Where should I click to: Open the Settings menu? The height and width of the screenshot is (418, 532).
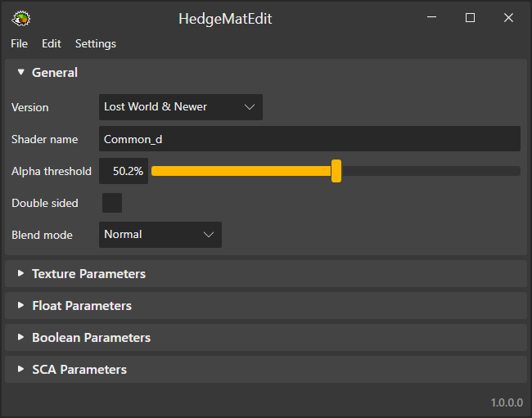[x=95, y=43]
